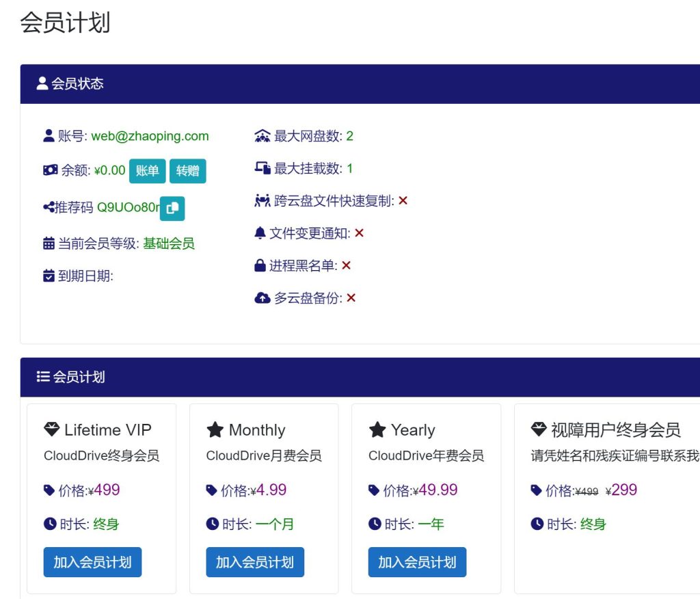
Task: Click the diamond icon on Lifetime VIP card
Action: pyautogui.click(x=52, y=429)
